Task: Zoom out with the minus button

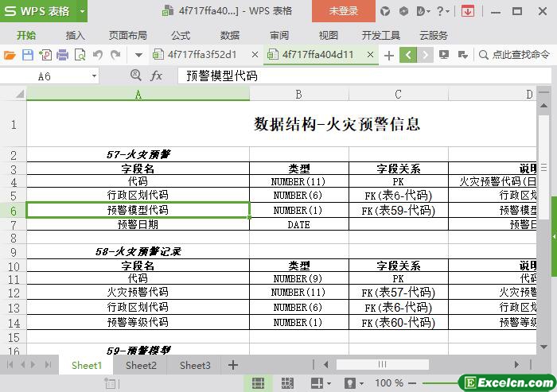Action: pyautogui.click(x=412, y=383)
